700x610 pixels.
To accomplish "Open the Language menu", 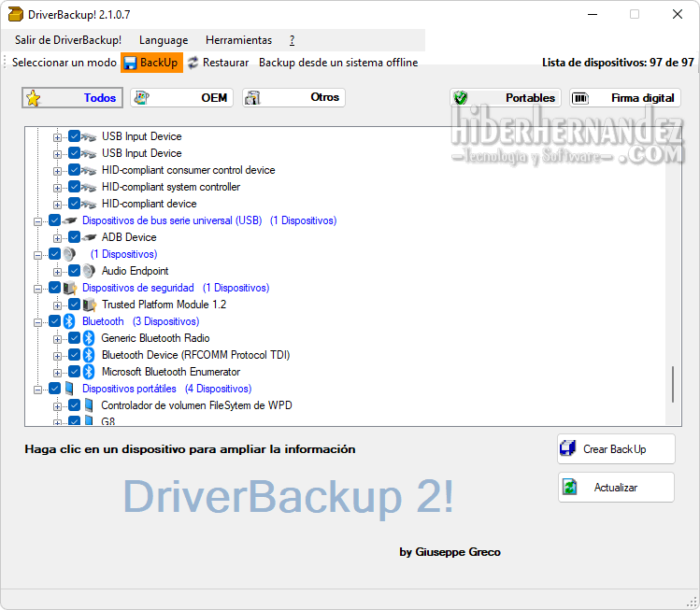I will 164,40.
